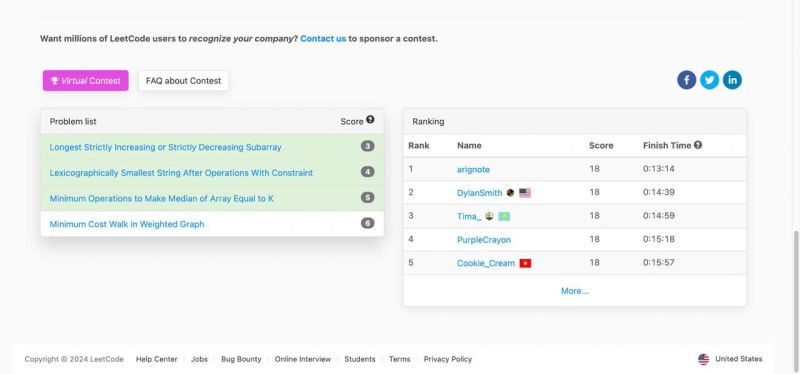Click DylanSmith's badge icon
This screenshot has height=374, width=800.
tap(510, 193)
